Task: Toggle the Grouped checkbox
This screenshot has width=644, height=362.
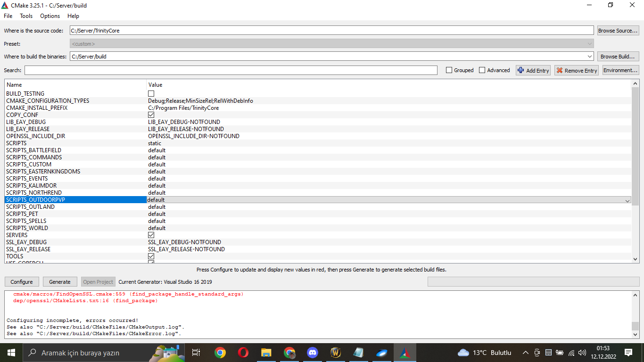Action: (449, 70)
